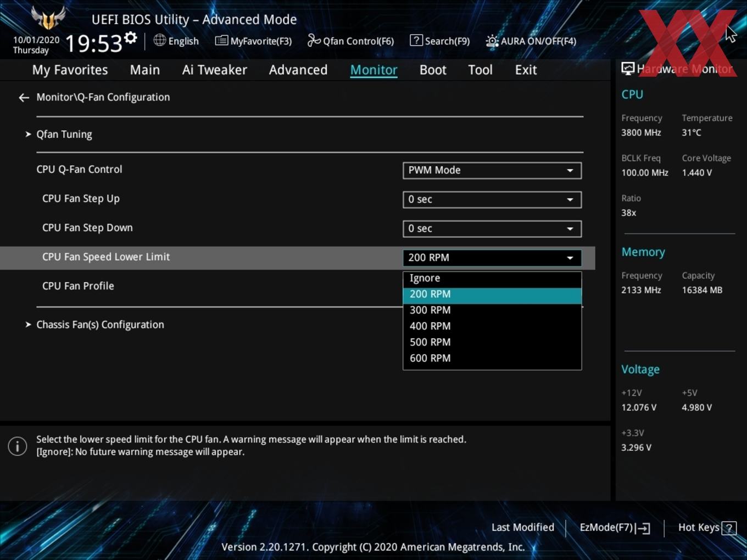The width and height of the screenshot is (747, 560).
Task: Choose 200 RPM option in list
Action: [x=492, y=295]
